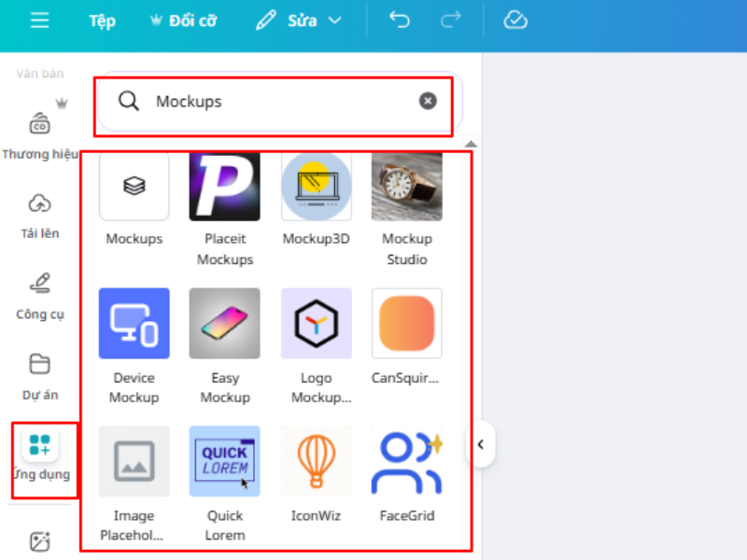Clear the Mockups search with the X

click(x=427, y=101)
